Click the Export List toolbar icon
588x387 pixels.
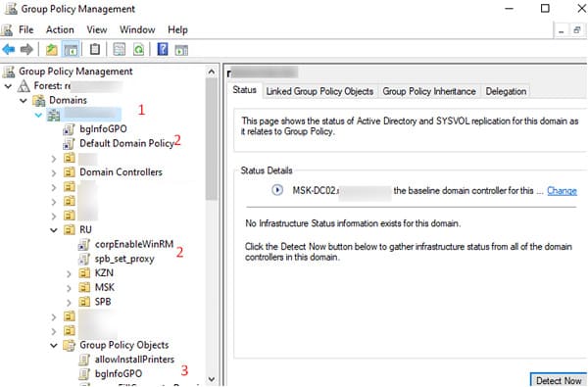(x=120, y=50)
